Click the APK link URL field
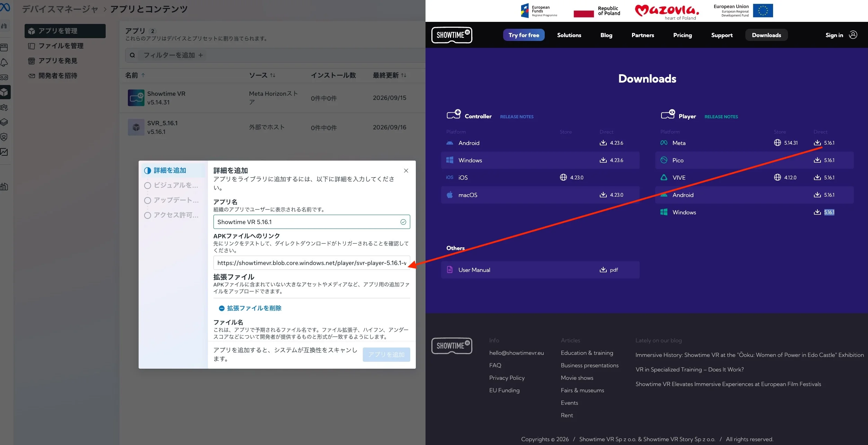The width and height of the screenshot is (868, 445). point(312,263)
